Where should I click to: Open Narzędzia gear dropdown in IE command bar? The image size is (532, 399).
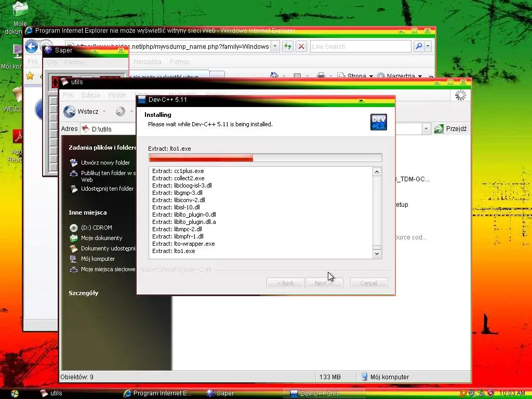[400, 76]
